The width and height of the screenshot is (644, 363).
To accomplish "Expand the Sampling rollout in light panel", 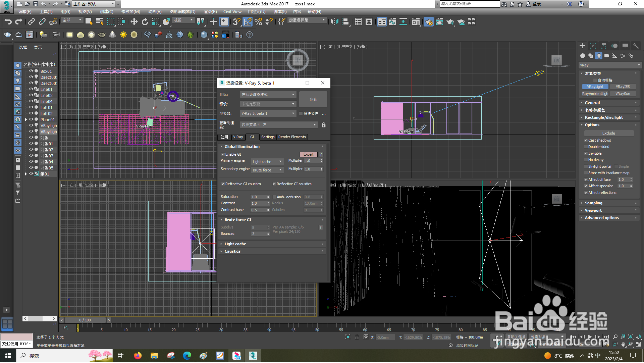I will click(x=593, y=203).
